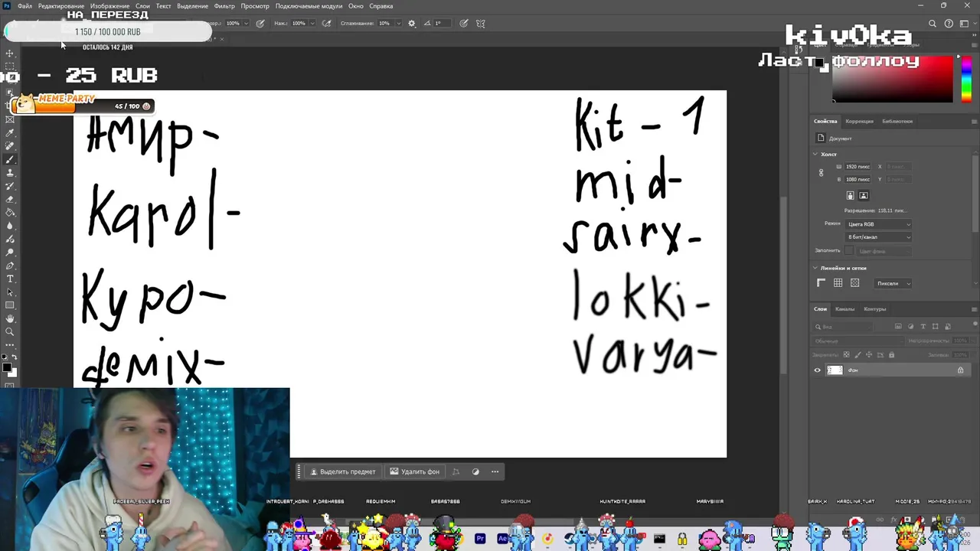Select the Rectangular Marquee tool
This screenshot has height=551, width=980.
[10, 67]
